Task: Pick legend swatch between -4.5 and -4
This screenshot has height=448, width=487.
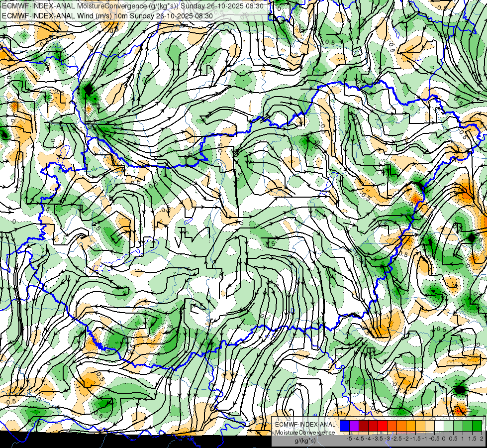Action: (364, 426)
